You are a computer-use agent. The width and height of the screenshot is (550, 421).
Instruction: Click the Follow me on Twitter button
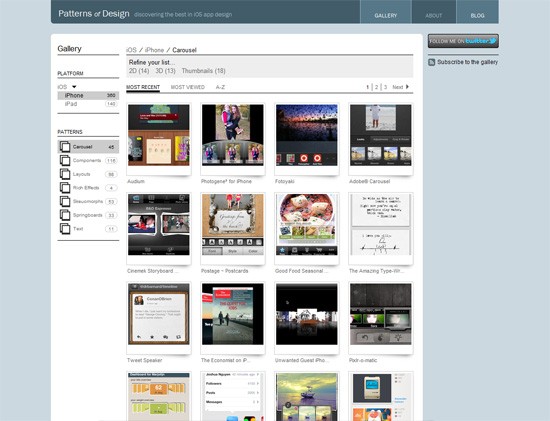(463, 41)
